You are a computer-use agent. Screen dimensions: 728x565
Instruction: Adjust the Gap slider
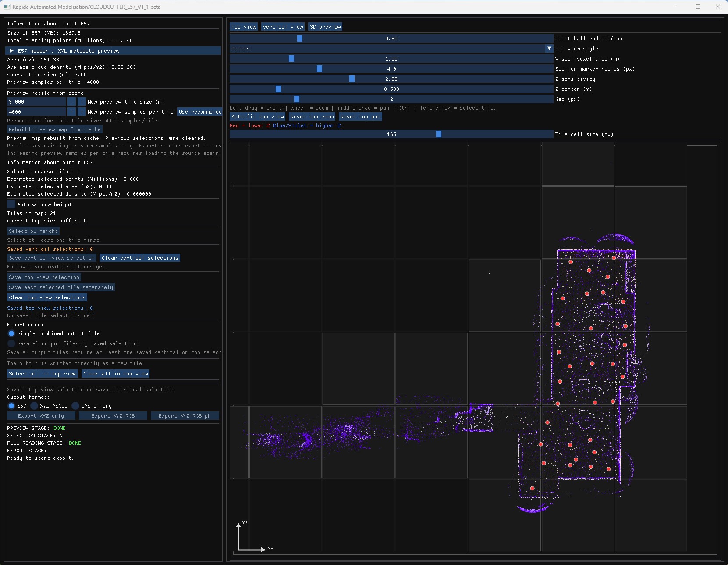[391, 99]
